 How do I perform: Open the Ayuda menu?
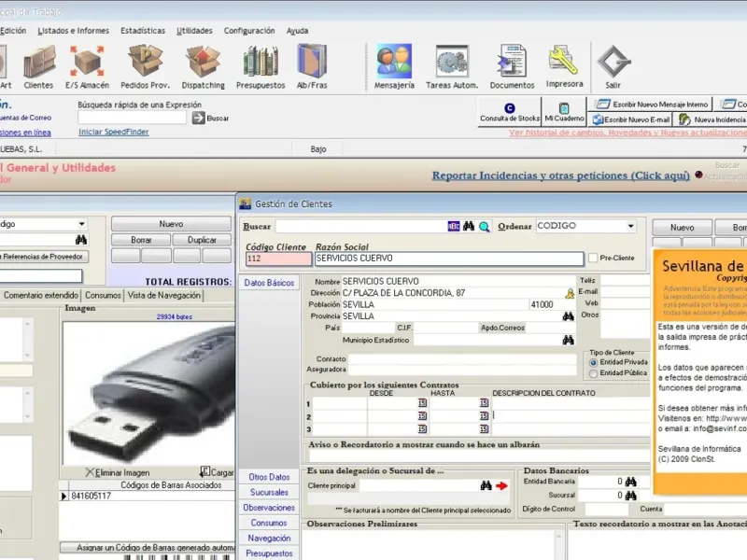click(x=297, y=31)
